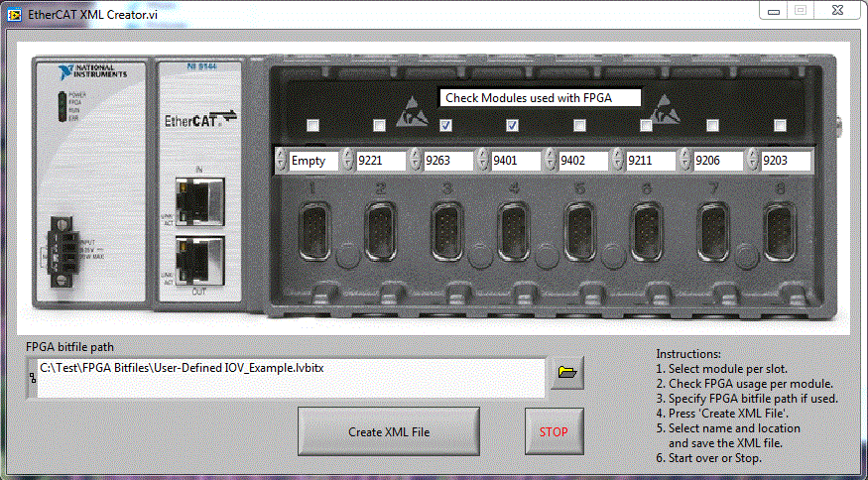Change slot 5 module using the 9402 stepper arrows
This screenshot has width=868, height=480.
pos(551,161)
